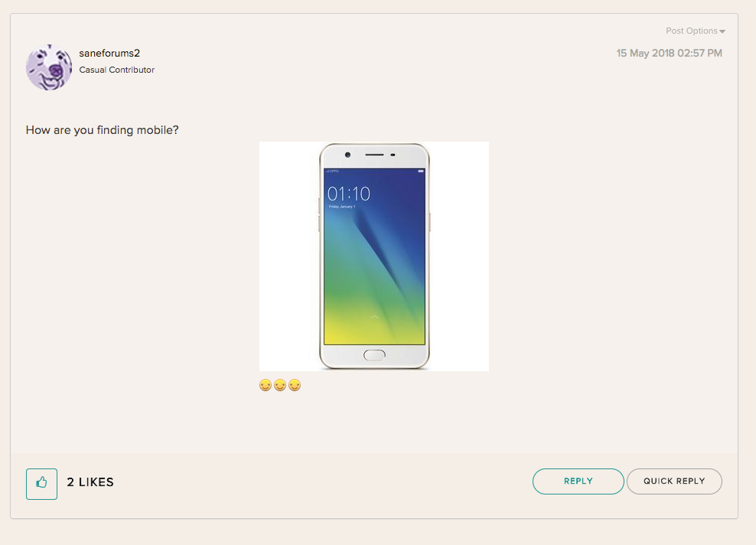The image size is (756, 545).
Task: View who gave the 2 LIKES
Action: (x=90, y=481)
